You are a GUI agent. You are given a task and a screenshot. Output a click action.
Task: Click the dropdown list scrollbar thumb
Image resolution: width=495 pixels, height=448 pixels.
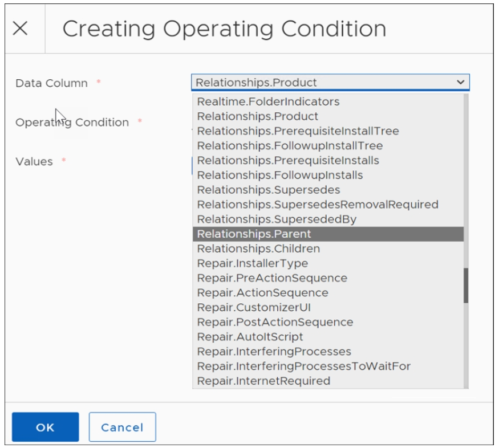click(x=466, y=286)
